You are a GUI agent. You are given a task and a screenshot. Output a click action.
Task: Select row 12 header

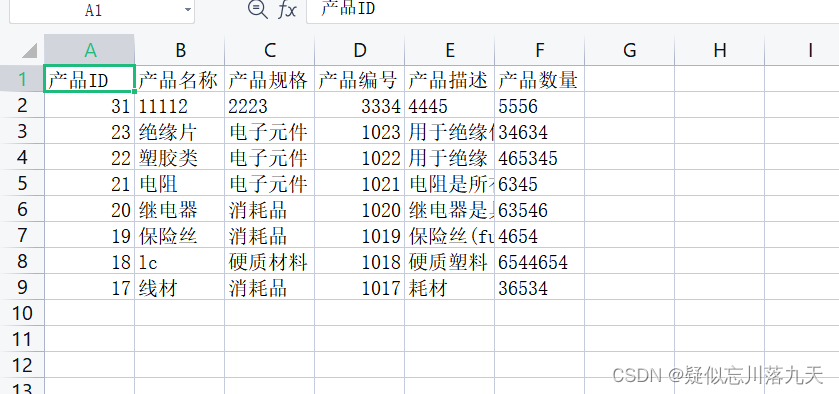tap(22, 365)
